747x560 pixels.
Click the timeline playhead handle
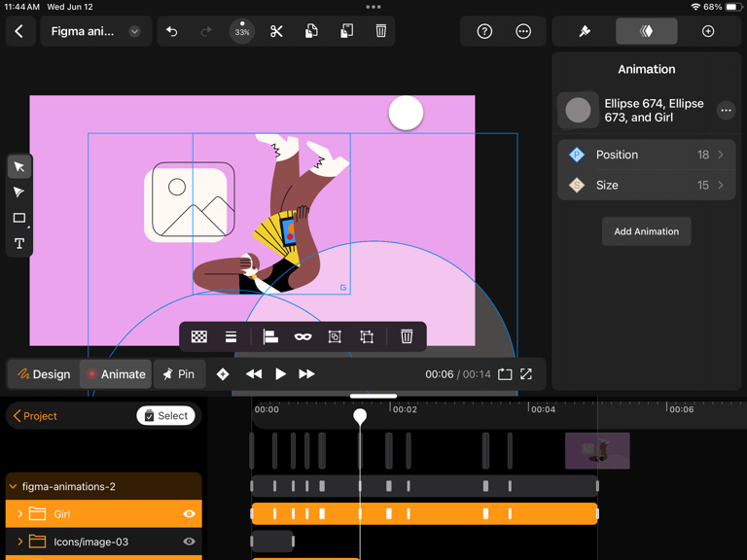pos(360,416)
